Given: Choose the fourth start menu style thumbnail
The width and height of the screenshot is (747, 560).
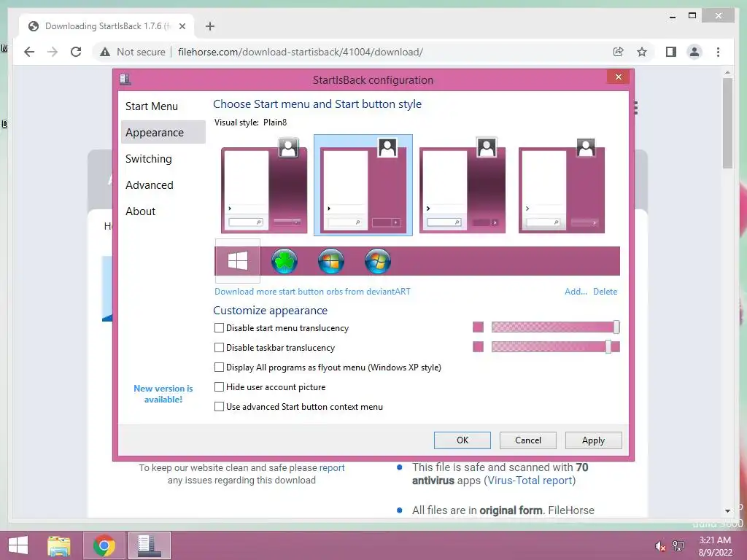Looking at the screenshot, I should (x=561, y=185).
